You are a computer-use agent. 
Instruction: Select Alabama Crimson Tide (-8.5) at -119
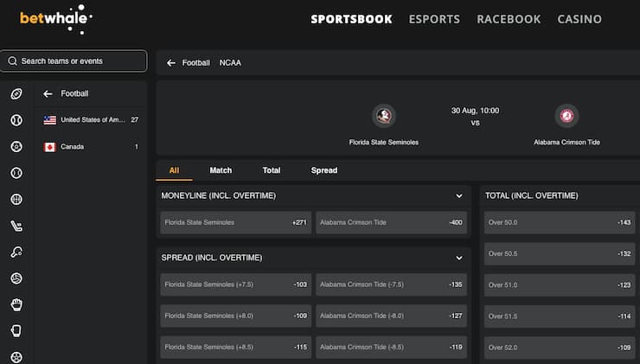391,348
